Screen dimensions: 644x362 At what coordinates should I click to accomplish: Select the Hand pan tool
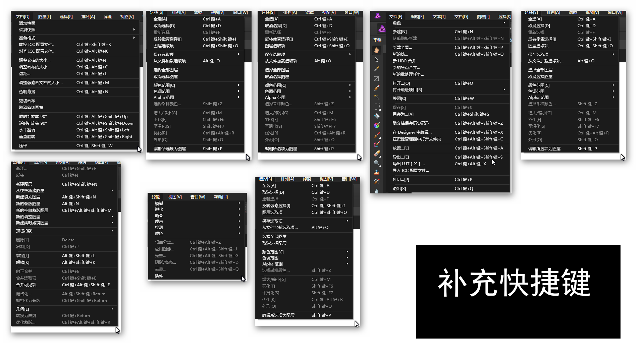[377, 50]
